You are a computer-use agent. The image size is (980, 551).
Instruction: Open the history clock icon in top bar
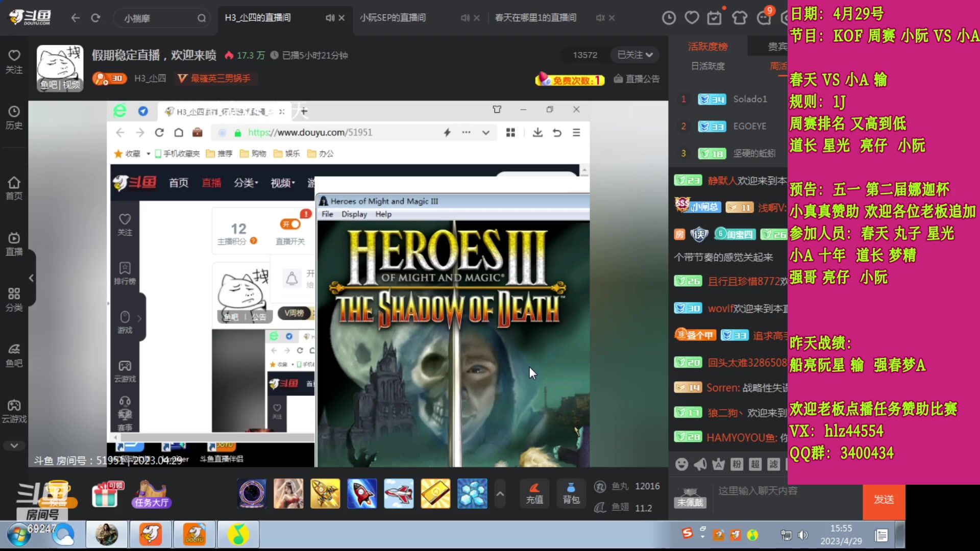pos(669,18)
